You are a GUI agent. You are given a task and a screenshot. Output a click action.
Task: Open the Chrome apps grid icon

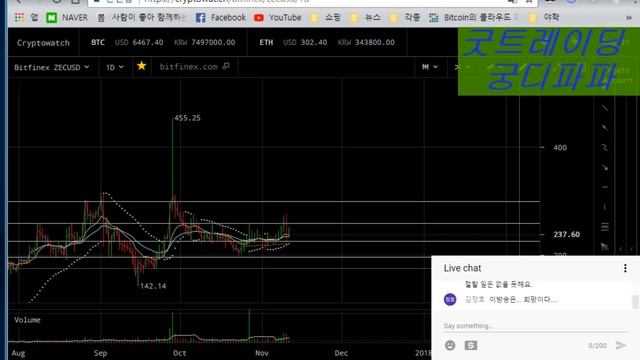[x=19, y=18]
